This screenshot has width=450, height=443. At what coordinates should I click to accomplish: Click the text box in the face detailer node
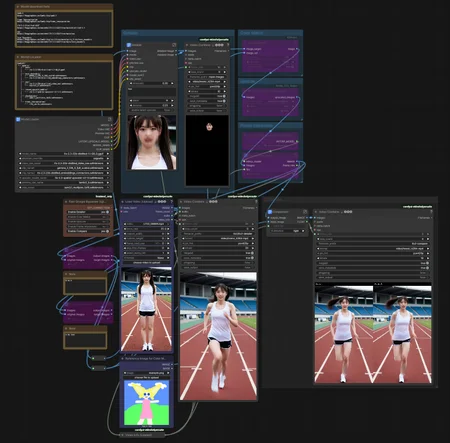click(152, 92)
